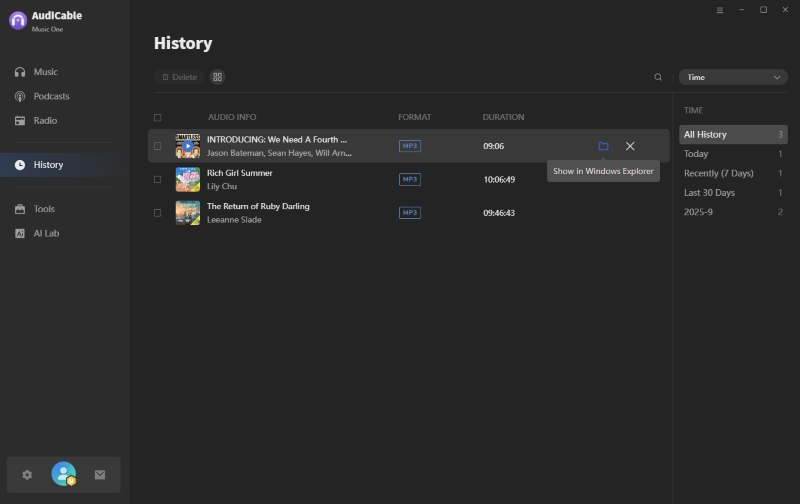The image size is (800, 504).
Task: Open the mail envelope icon
Action: coord(100,475)
